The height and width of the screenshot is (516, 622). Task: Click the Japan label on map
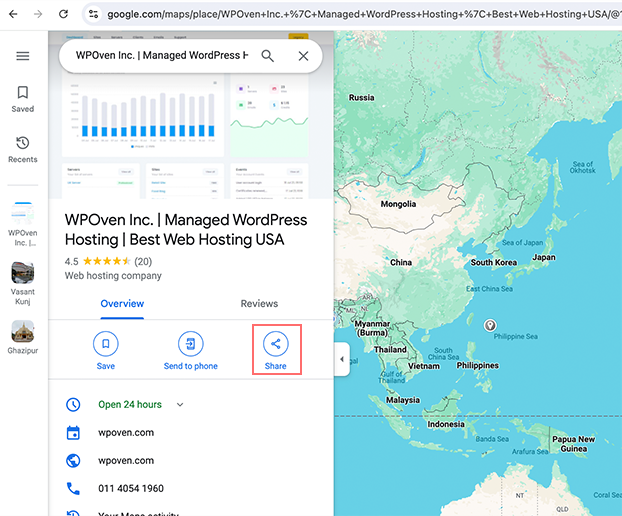click(544, 257)
